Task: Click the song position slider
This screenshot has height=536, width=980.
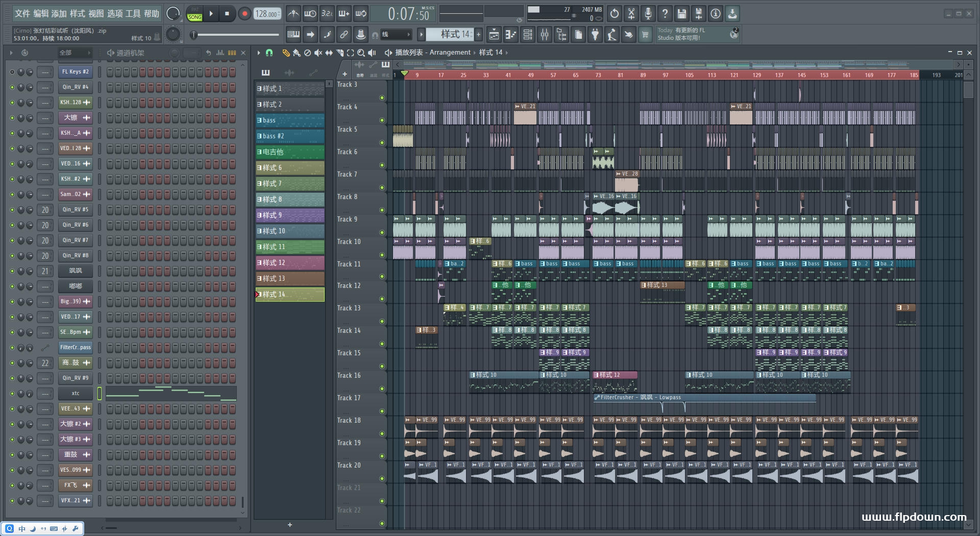Action: (x=235, y=35)
